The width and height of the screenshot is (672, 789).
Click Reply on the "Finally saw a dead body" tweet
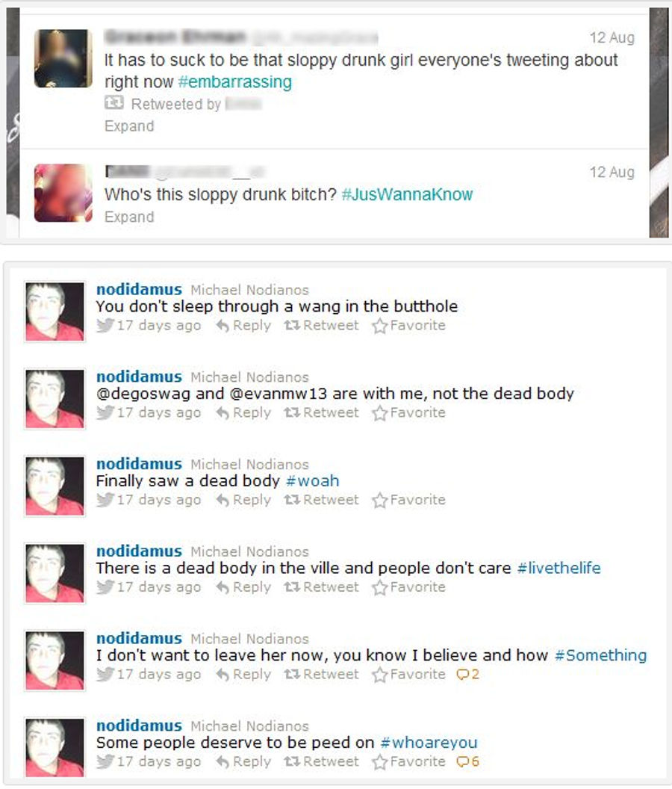tap(243, 500)
